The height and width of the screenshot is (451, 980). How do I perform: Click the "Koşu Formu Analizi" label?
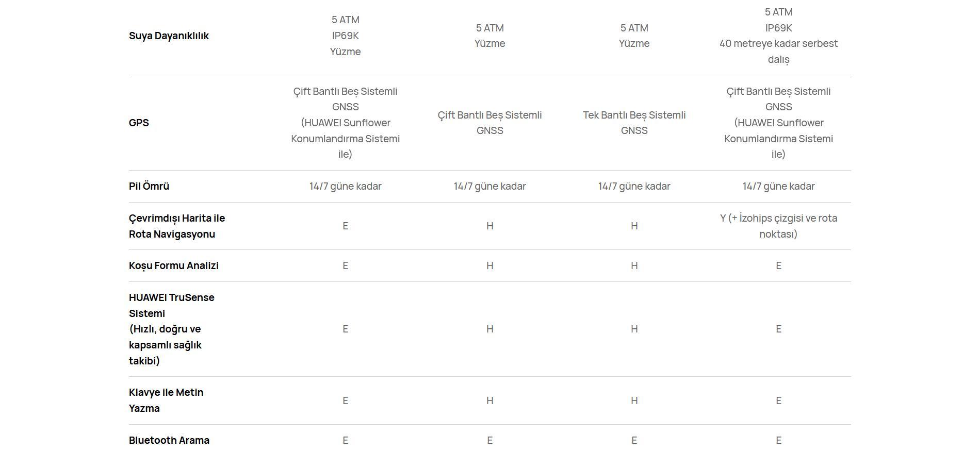click(174, 265)
